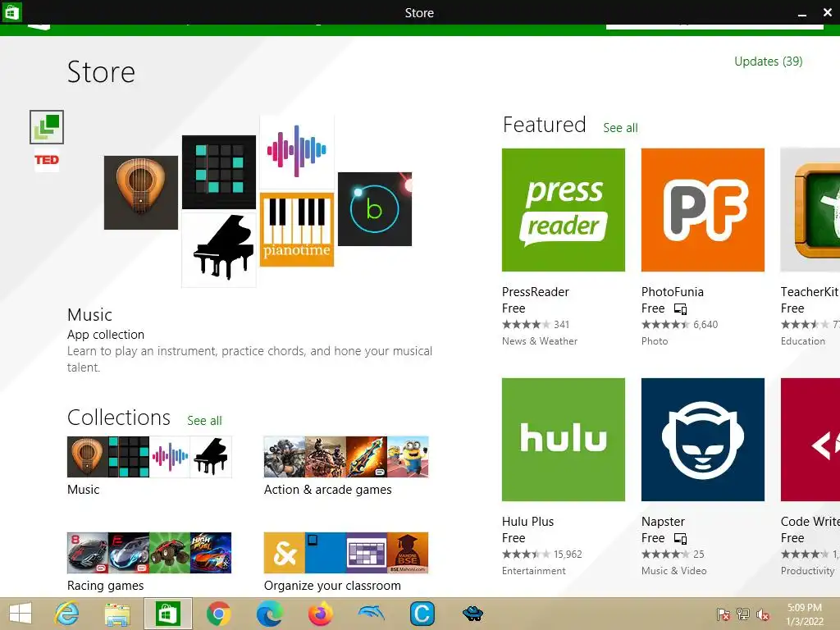
Task: Click the Collections section heading
Action: (x=119, y=418)
